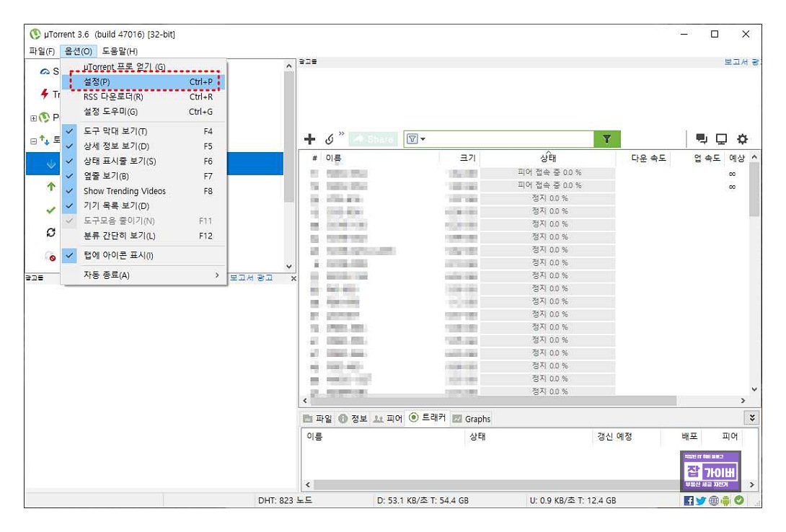Select the active refresh-arrows sidebar category
This screenshot has width=786, height=532.
[50, 232]
